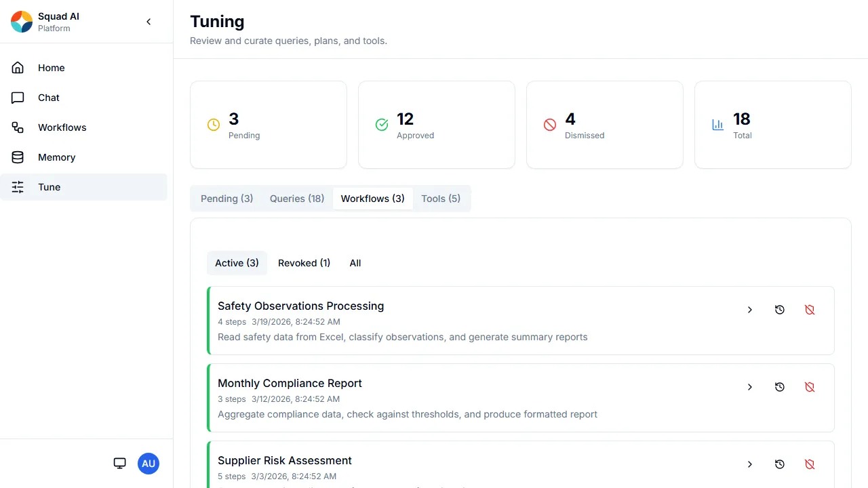Collapse the sidebar with the left chevron
This screenshot has width=868, height=488.
pyautogui.click(x=149, y=22)
